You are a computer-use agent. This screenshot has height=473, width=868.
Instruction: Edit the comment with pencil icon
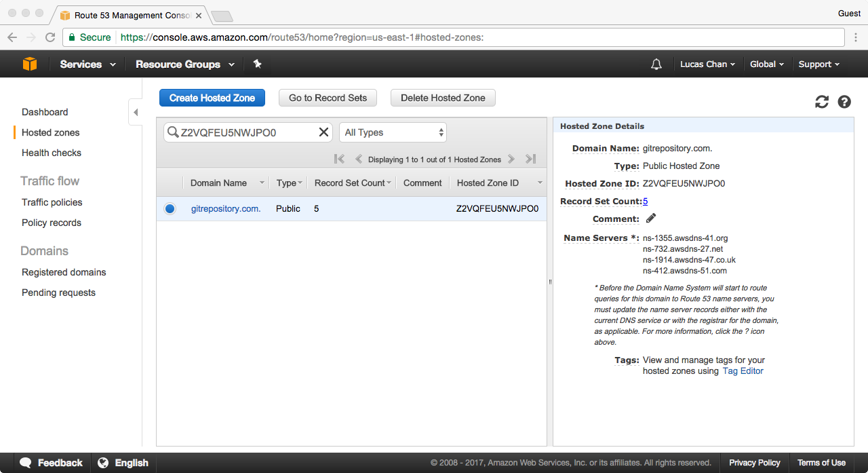651,219
